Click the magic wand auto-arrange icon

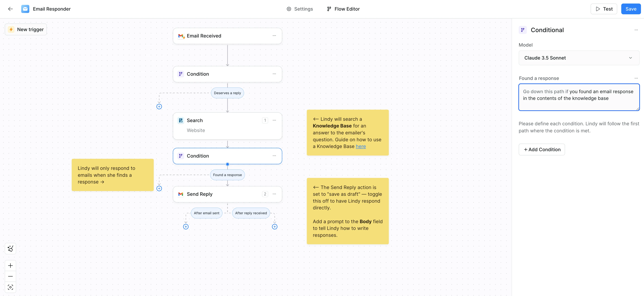click(10, 249)
